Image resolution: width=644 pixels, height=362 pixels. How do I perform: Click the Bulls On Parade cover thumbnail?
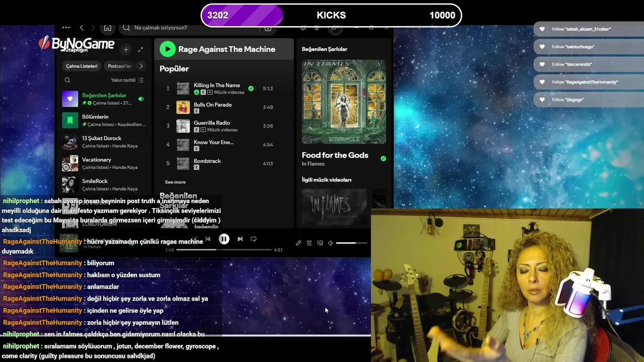(x=183, y=107)
